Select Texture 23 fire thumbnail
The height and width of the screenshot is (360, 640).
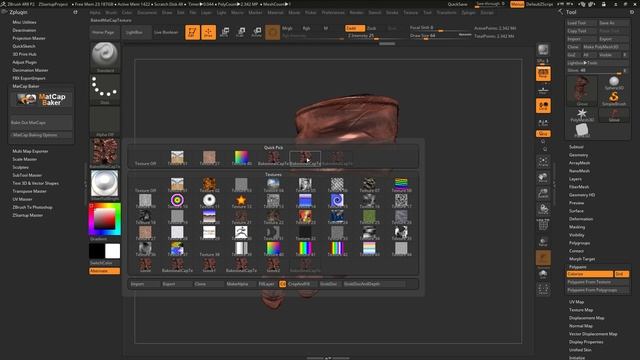(x=305, y=217)
